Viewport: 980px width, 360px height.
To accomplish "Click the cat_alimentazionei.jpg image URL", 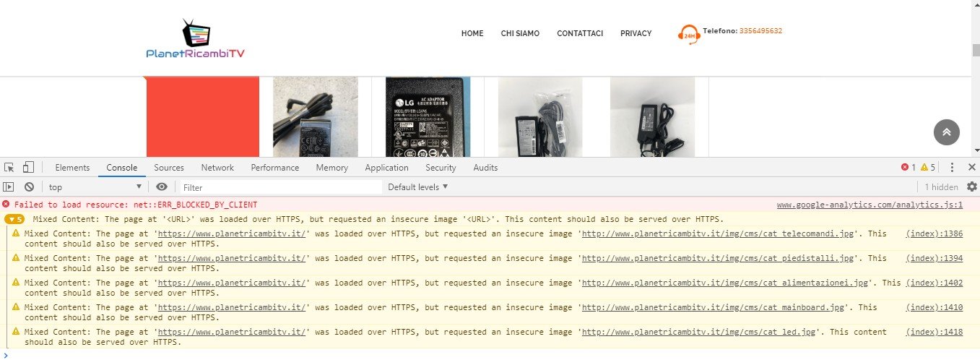I will pos(727,283).
